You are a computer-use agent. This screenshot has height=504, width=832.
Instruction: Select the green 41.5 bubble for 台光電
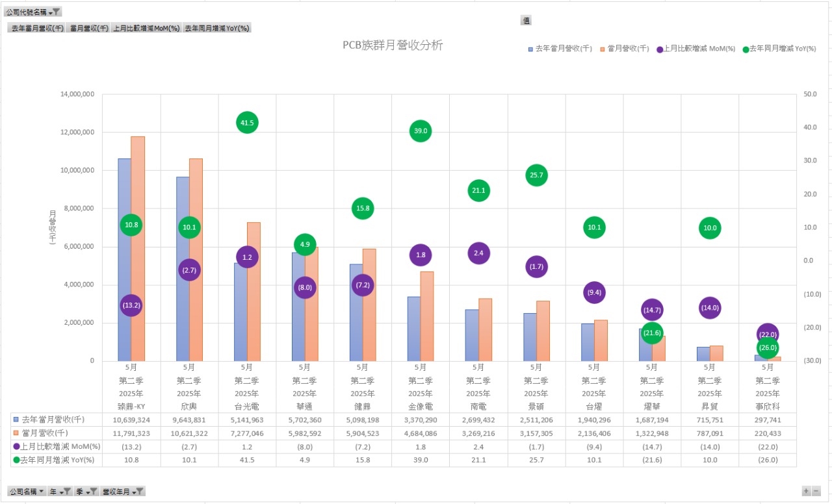click(247, 122)
